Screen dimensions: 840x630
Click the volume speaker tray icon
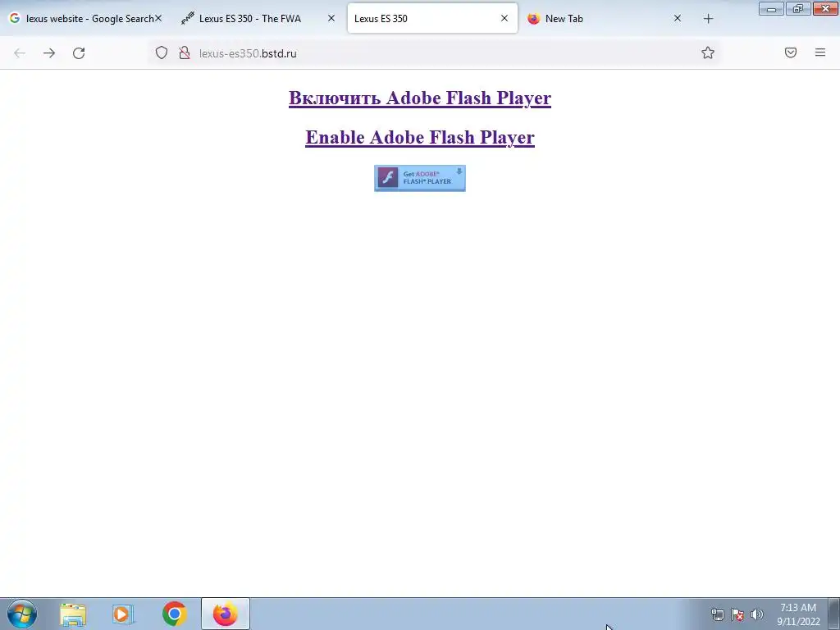pos(756,614)
